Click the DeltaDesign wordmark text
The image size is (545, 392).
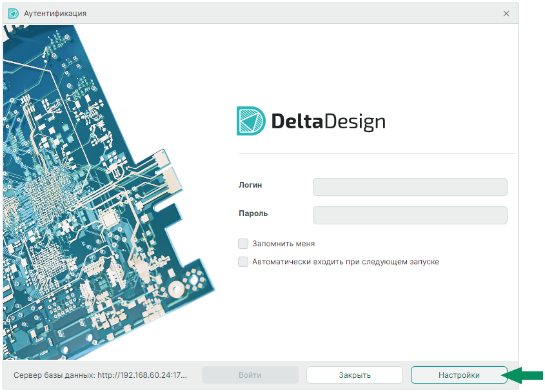pyautogui.click(x=328, y=121)
